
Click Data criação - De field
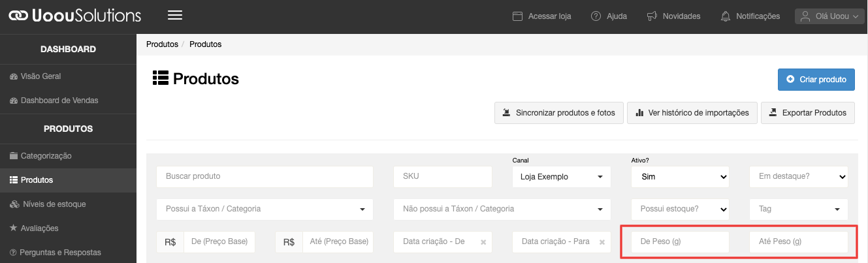[x=442, y=241]
